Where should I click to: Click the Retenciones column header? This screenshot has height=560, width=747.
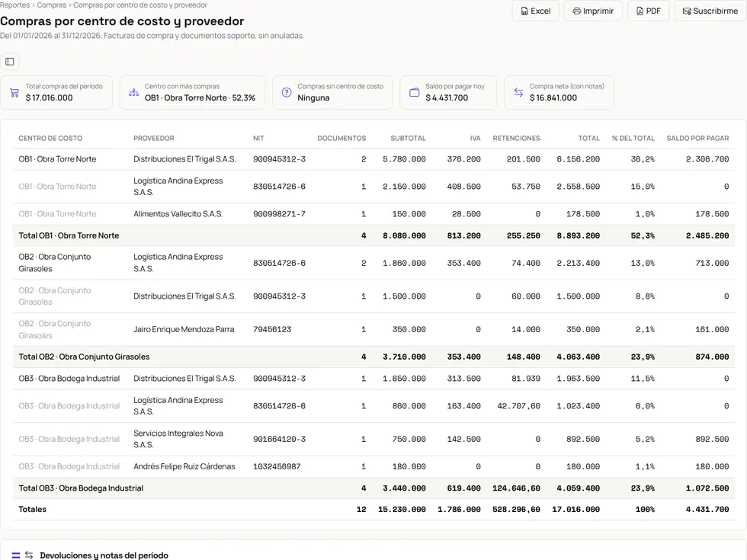tap(517, 138)
